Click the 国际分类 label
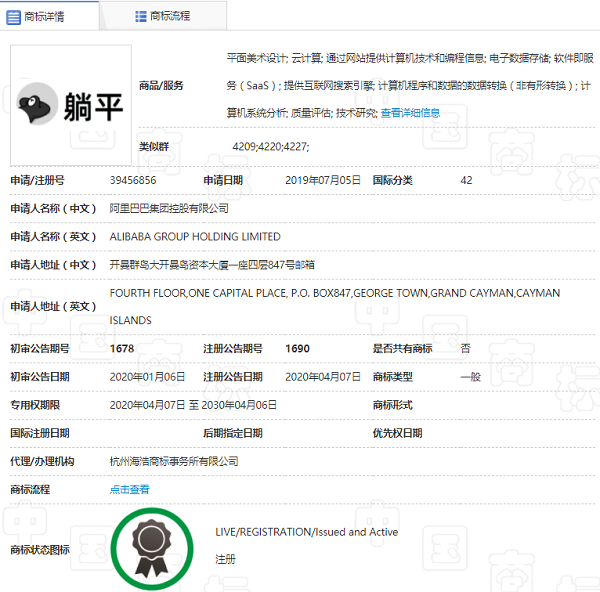600x592 pixels. pos(393,180)
